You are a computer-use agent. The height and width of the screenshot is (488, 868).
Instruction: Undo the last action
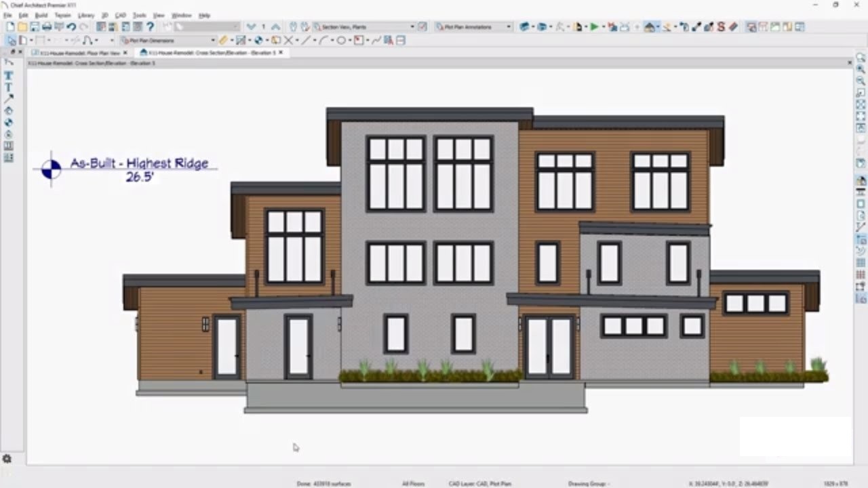pos(71,26)
